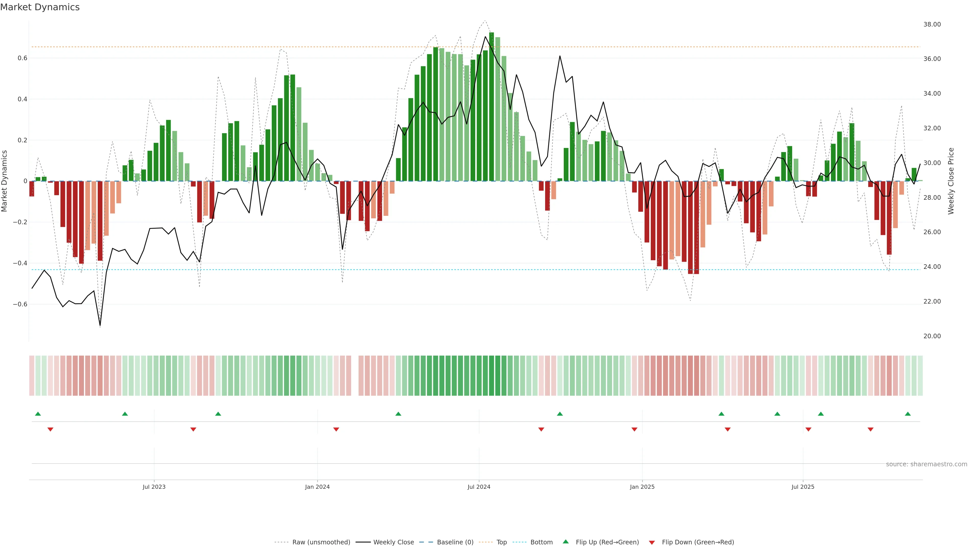
Task: Click the source: sharemaestro.com text
Action: (926, 464)
